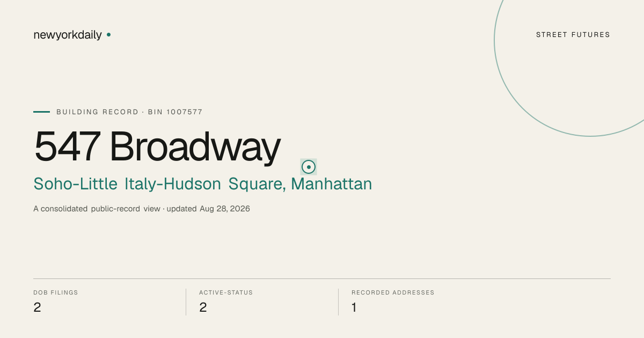Click the Building Record BIN 1007577 label
The width and height of the screenshot is (644, 338).
point(129,112)
